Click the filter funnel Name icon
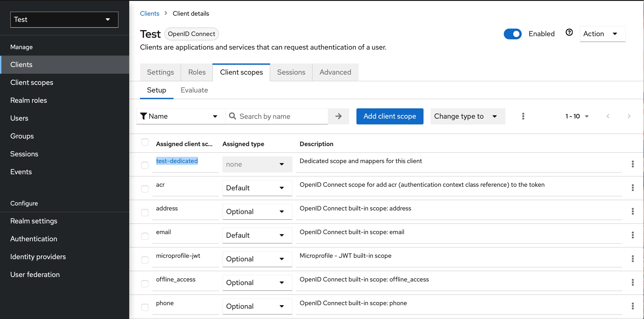 (144, 116)
